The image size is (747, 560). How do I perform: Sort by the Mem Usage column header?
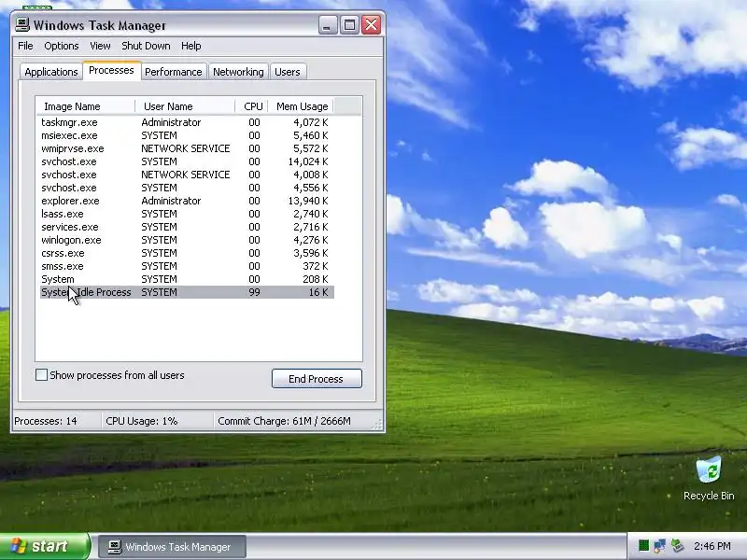coord(301,106)
